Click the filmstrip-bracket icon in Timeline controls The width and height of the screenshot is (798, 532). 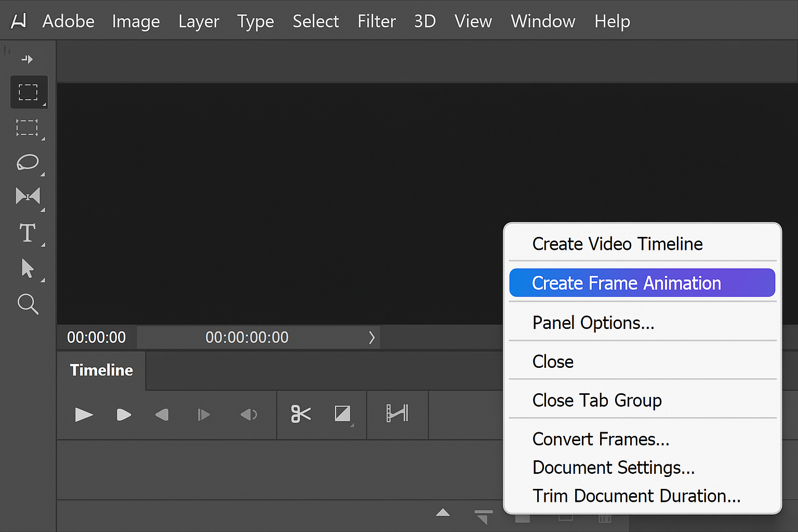(x=397, y=414)
